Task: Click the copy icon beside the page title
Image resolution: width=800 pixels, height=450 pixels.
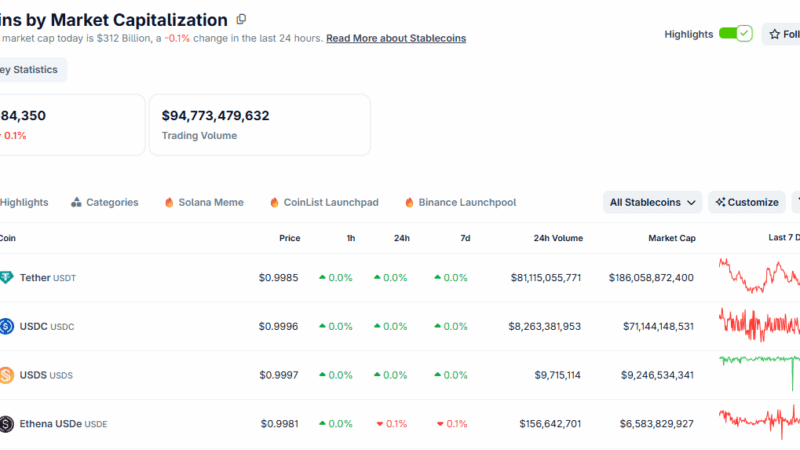Action: 241,19
